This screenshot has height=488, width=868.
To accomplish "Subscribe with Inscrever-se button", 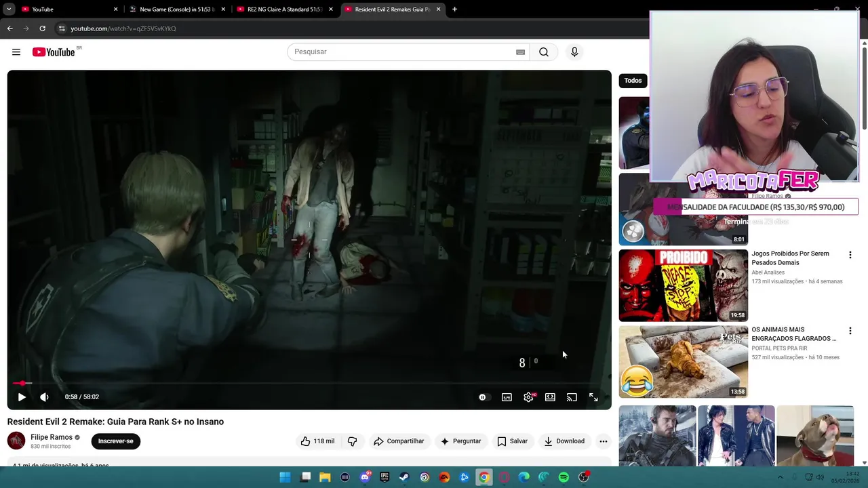I will click(x=116, y=441).
